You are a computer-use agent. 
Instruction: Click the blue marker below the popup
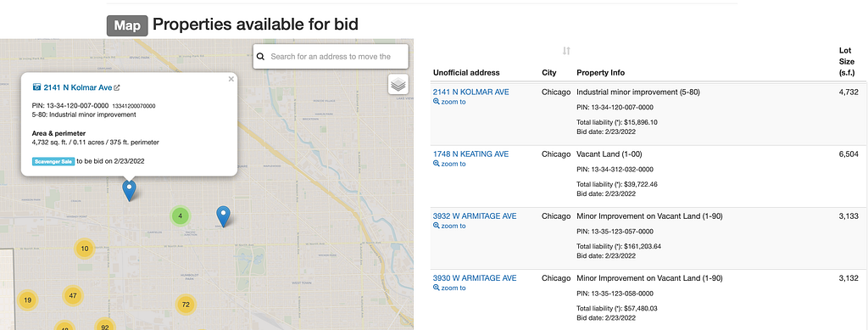[129, 191]
